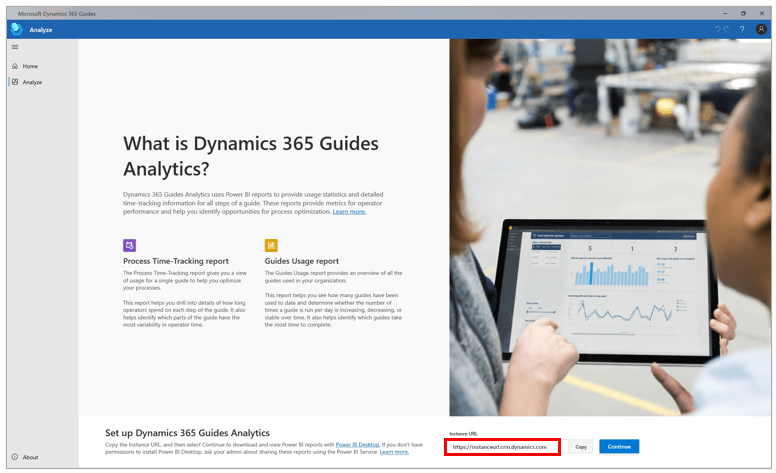Close the Dynamics 365 Guides window
The width and height of the screenshot is (776, 473).
pos(762,13)
